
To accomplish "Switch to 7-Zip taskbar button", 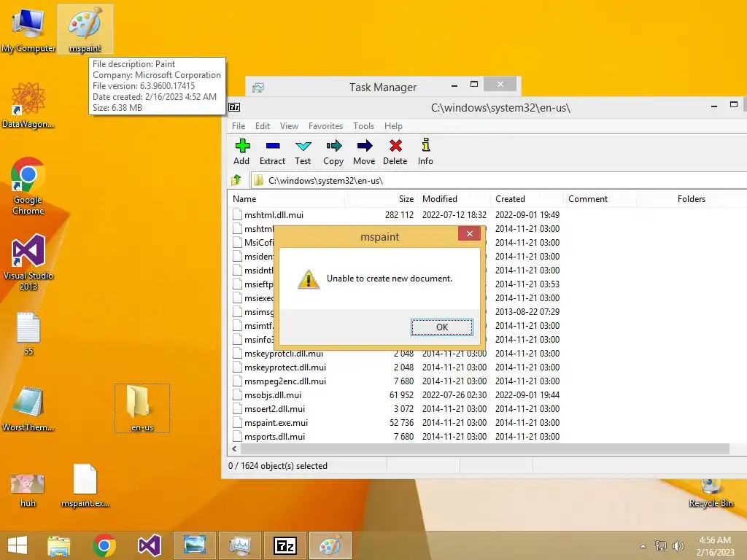I will 285,545.
